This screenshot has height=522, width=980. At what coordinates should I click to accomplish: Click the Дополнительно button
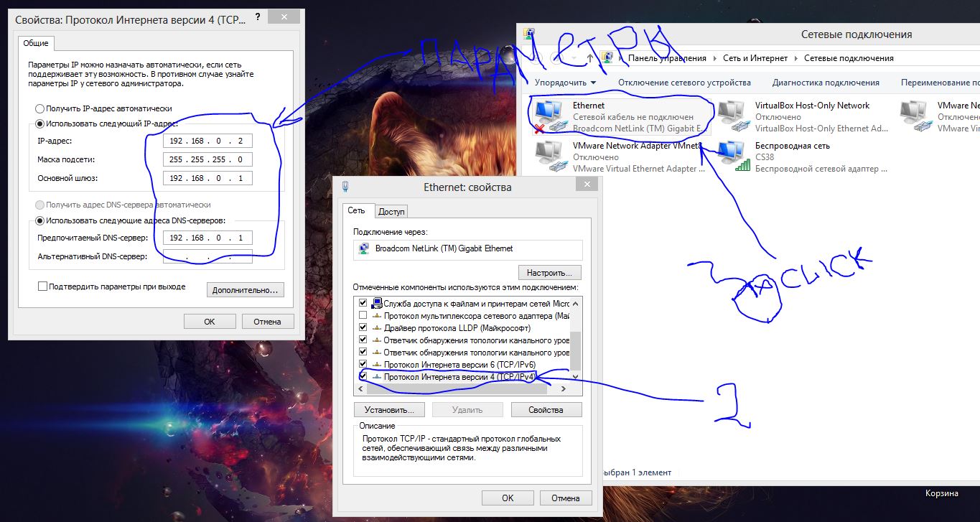pyautogui.click(x=245, y=290)
